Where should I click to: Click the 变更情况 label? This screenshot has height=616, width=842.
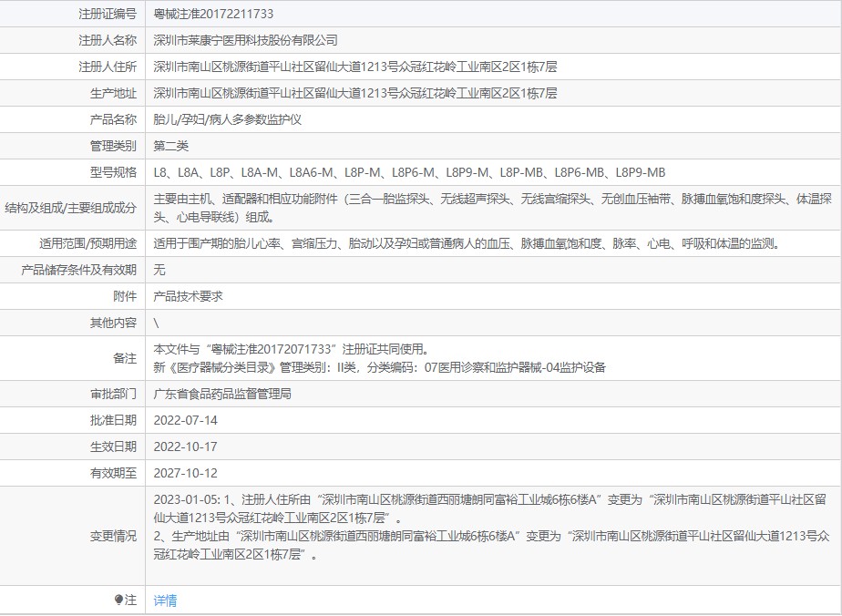(x=113, y=536)
